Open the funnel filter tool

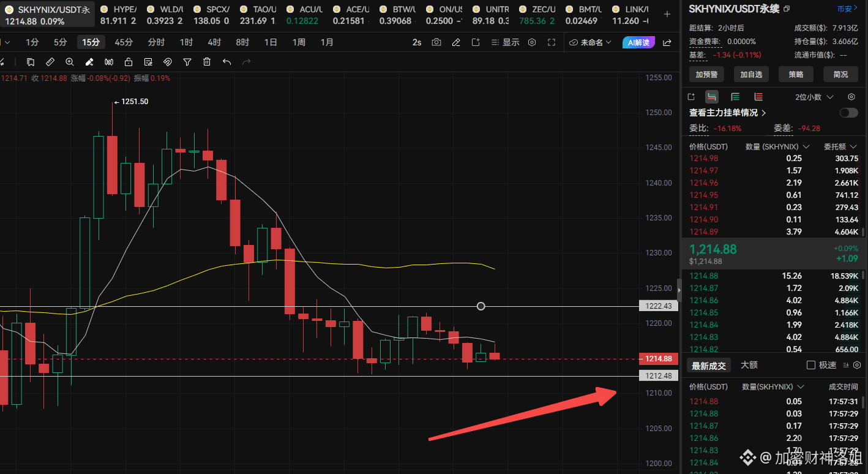pos(187,62)
